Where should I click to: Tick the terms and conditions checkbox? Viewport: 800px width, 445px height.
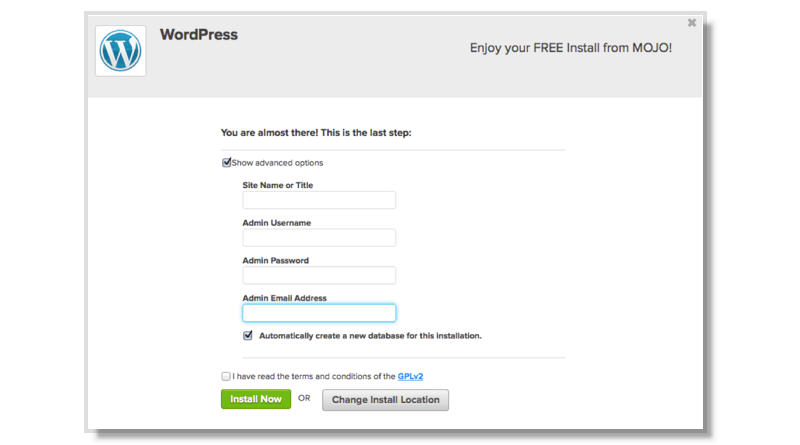pyautogui.click(x=226, y=376)
